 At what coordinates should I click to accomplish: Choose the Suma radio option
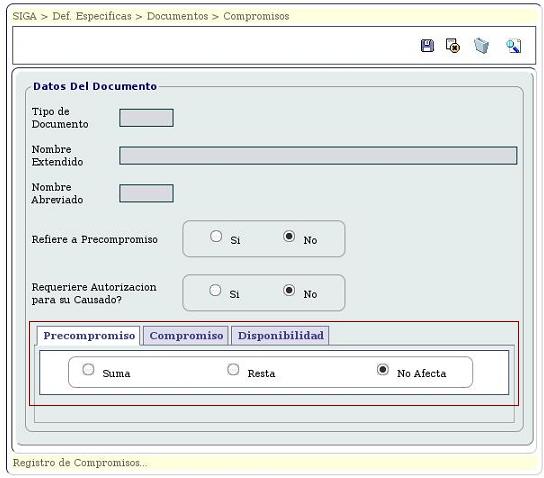coord(88,369)
